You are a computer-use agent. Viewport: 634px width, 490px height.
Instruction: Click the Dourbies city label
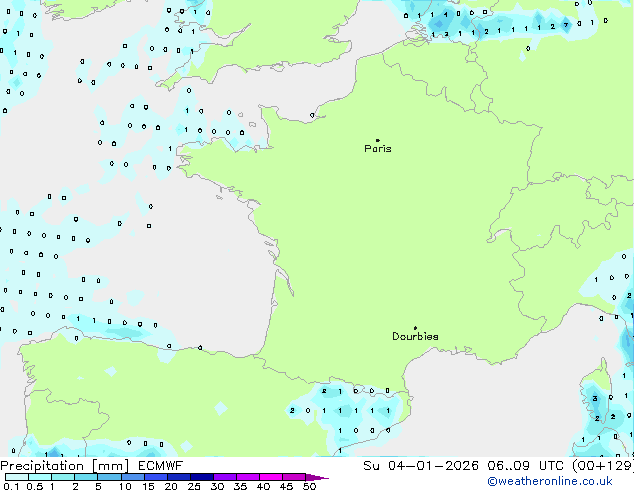tap(415, 336)
